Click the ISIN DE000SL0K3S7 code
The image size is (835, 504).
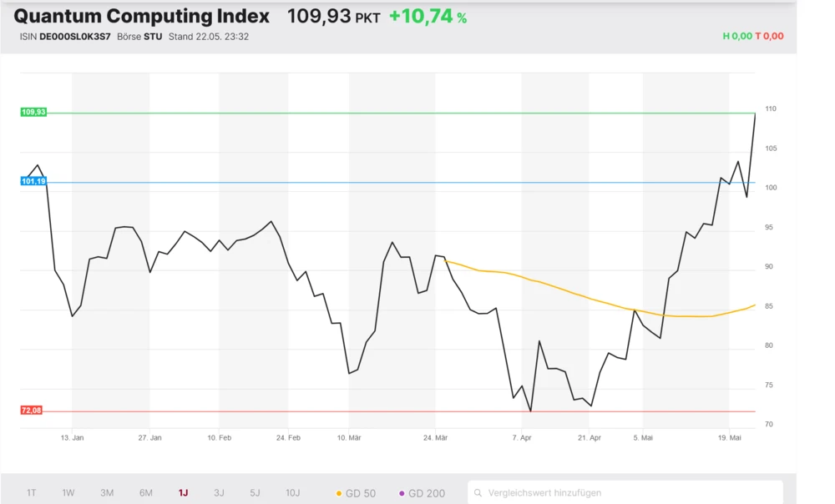75,37
